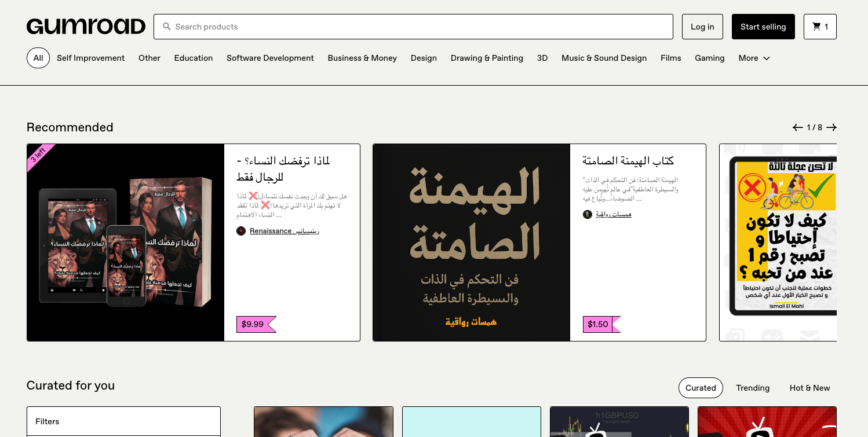Expand the More categories dropdown
868x437 pixels.
click(754, 58)
